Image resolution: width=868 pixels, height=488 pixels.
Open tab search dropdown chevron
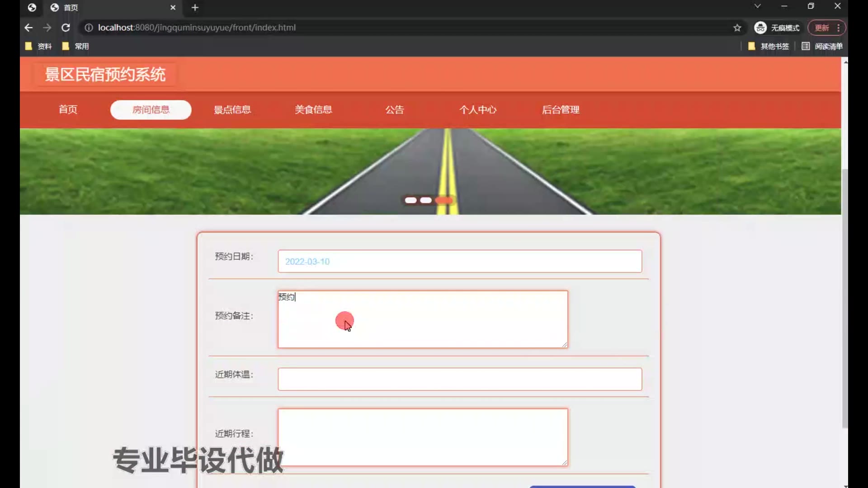[x=757, y=6]
